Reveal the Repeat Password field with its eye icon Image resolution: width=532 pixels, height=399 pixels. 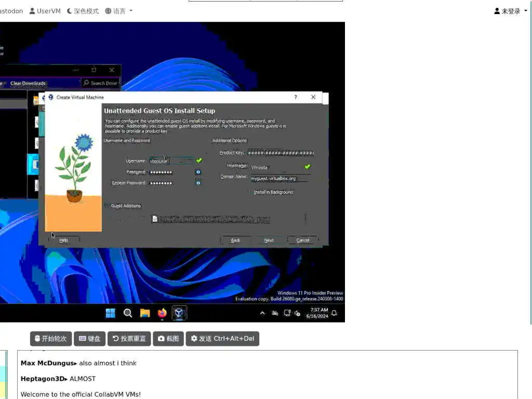pos(198,183)
